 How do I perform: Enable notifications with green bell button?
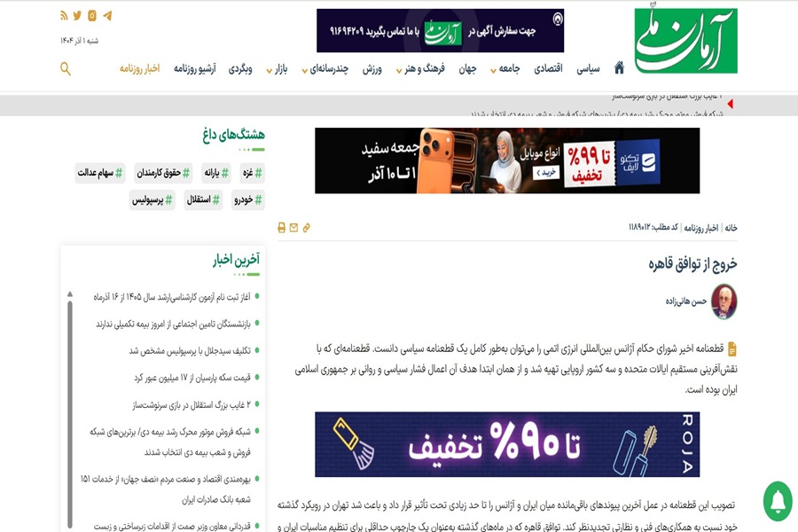[x=777, y=502]
